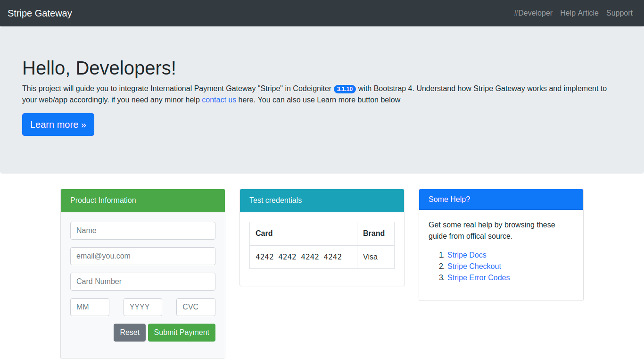Image resolution: width=644 pixels, height=359 pixels.
Task: Click the MM expiry month field
Action: 90,307
